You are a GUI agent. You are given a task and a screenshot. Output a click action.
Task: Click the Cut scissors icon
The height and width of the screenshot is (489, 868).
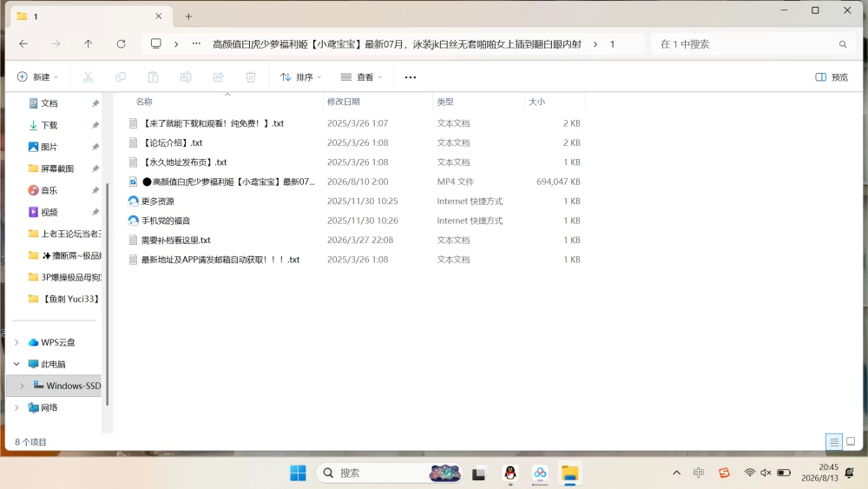click(x=88, y=77)
